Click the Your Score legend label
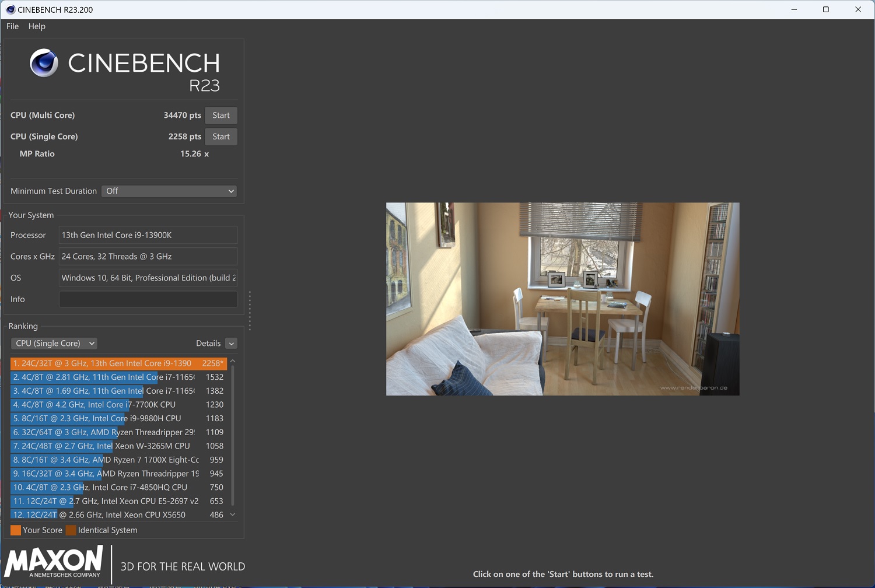The width and height of the screenshot is (875, 588). 43,530
